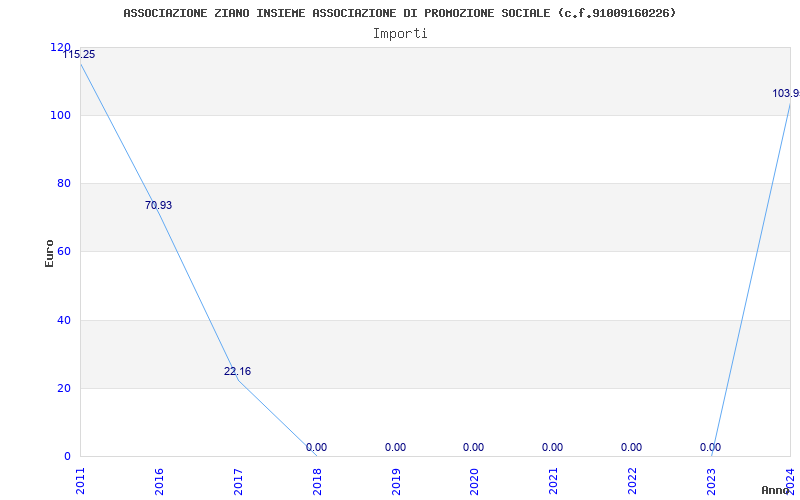Click the 0.00 value above 2021
800x500 pixels.
point(553,447)
